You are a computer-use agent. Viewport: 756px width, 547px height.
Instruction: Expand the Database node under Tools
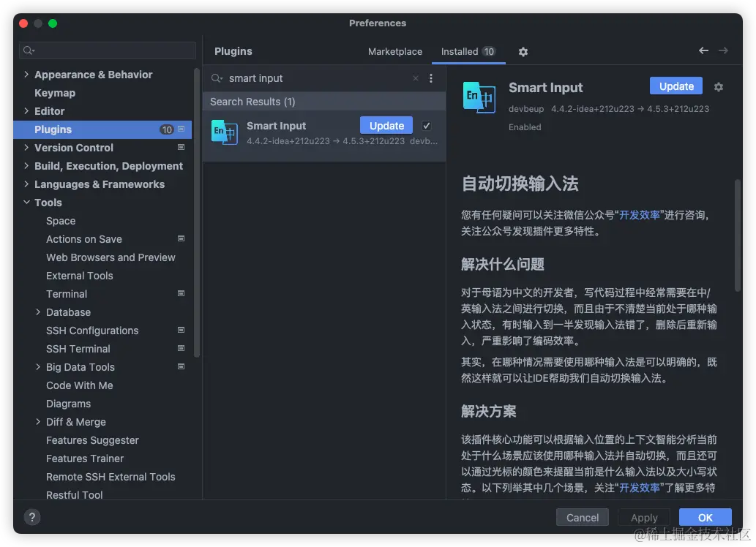pos(38,312)
